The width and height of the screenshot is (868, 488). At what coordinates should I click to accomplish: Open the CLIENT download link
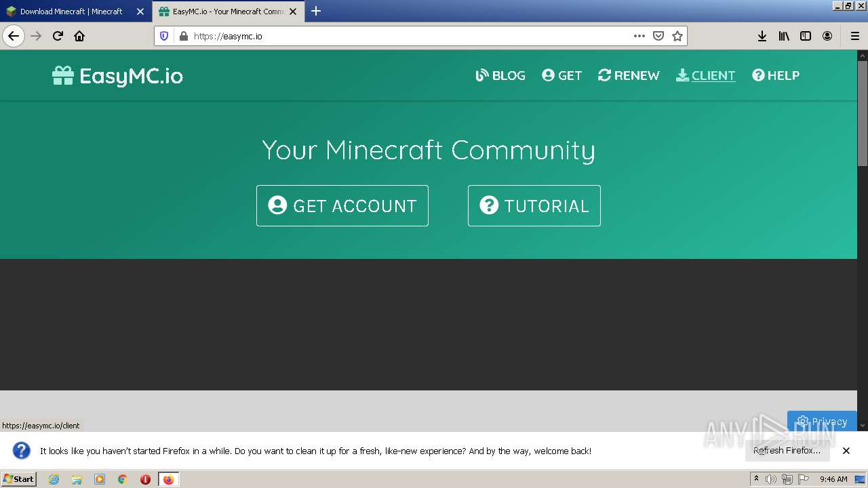tap(705, 75)
